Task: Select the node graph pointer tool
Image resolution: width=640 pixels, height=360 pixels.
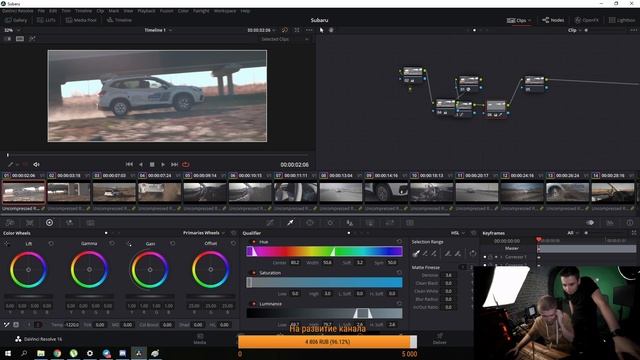Action: click(x=322, y=30)
